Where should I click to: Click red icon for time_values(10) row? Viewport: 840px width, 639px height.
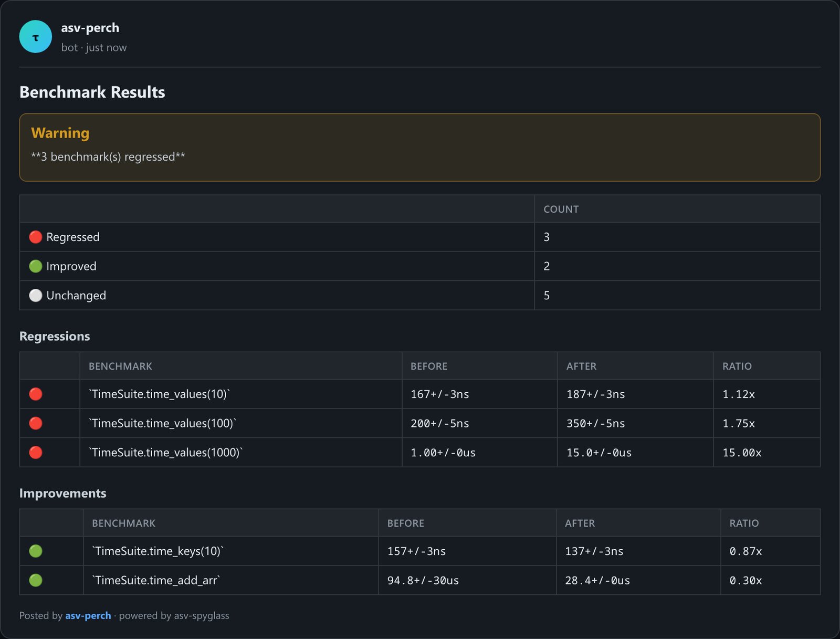36,394
